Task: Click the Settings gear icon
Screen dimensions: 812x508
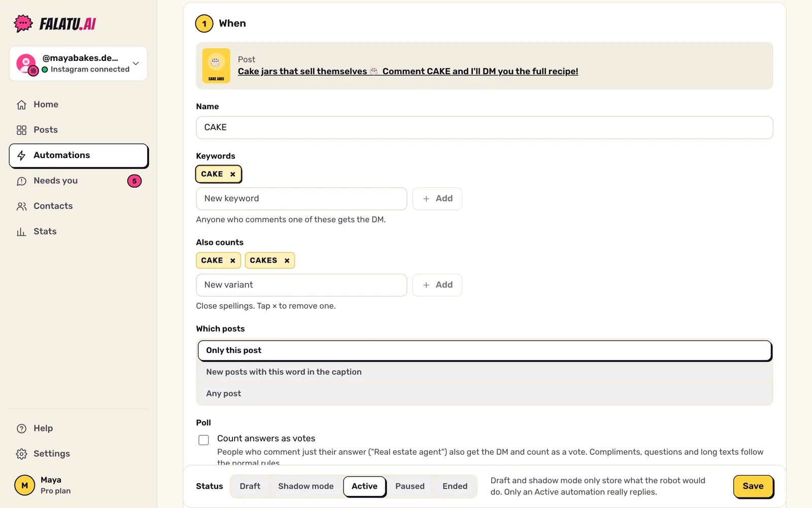Action: [21, 454]
